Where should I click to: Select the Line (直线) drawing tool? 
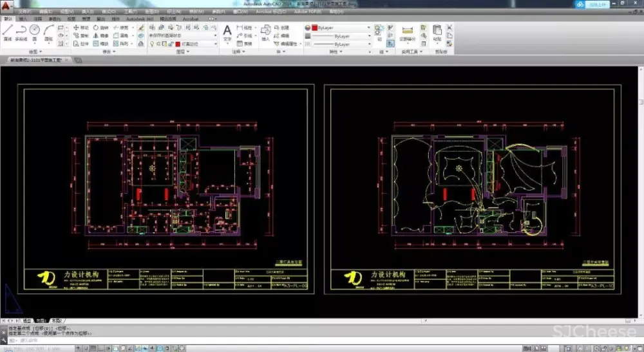(x=7, y=32)
